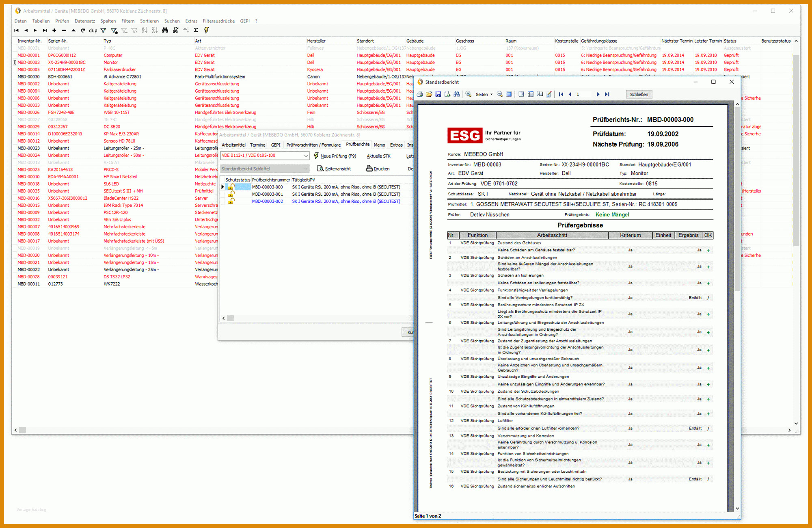Switch to Termine tab in Gerät dialog
Image resolution: width=812 pixels, height=528 pixels.
tap(257, 145)
